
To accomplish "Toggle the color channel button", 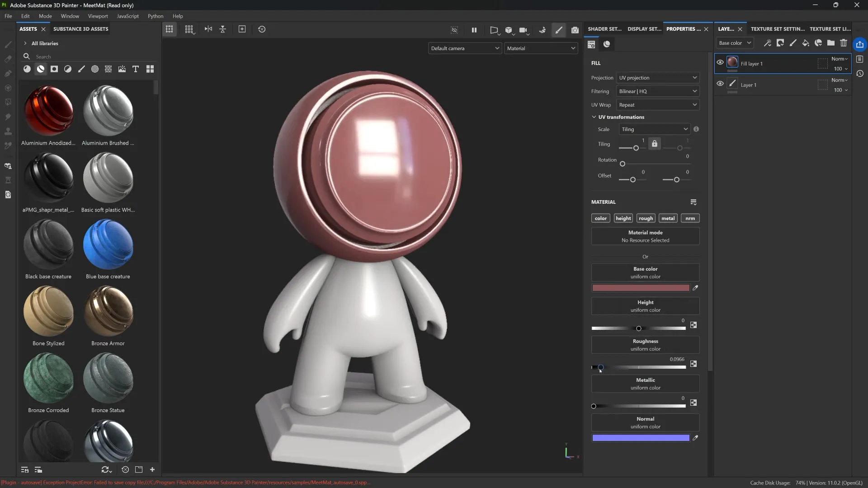I will [x=601, y=218].
